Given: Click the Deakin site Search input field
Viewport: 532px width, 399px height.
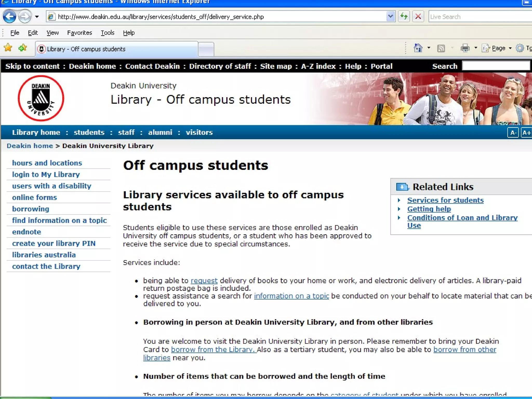Looking at the screenshot, I should click(496, 66).
